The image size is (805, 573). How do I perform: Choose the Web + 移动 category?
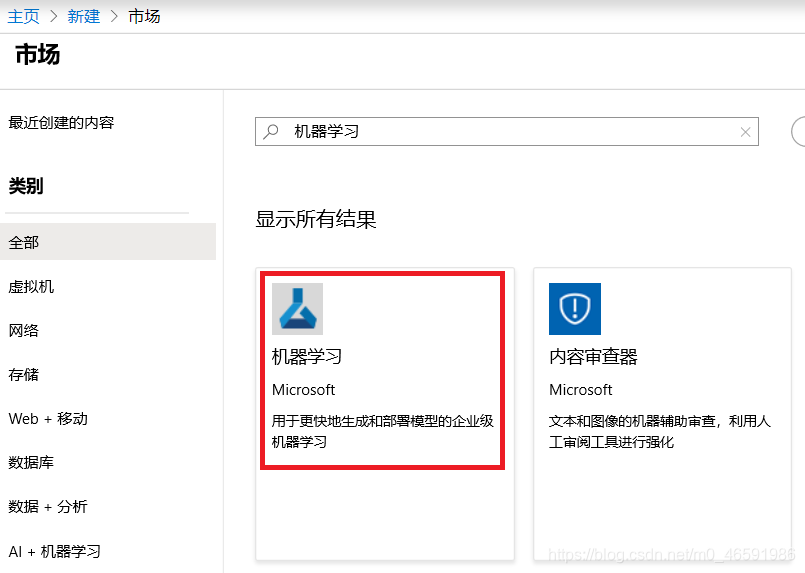point(48,418)
